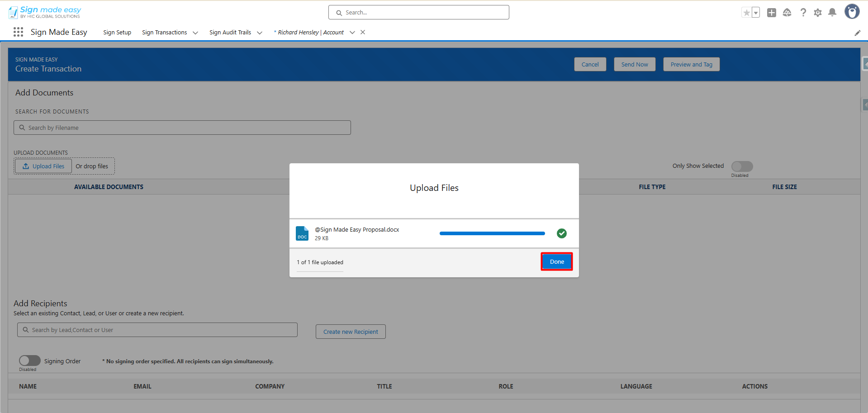Focus the Search by Lead, Contact or User field

157,330
